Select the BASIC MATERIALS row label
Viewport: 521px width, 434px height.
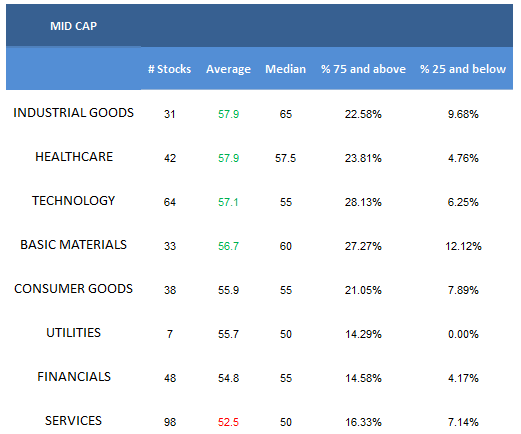(73, 245)
